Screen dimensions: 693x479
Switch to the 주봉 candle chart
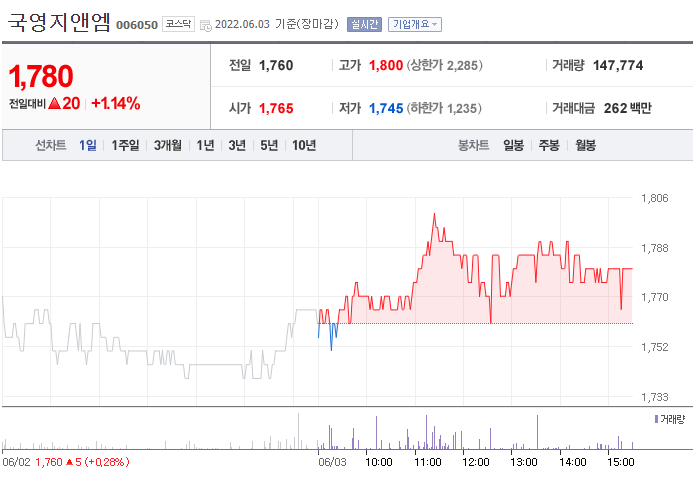pos(549,145)
